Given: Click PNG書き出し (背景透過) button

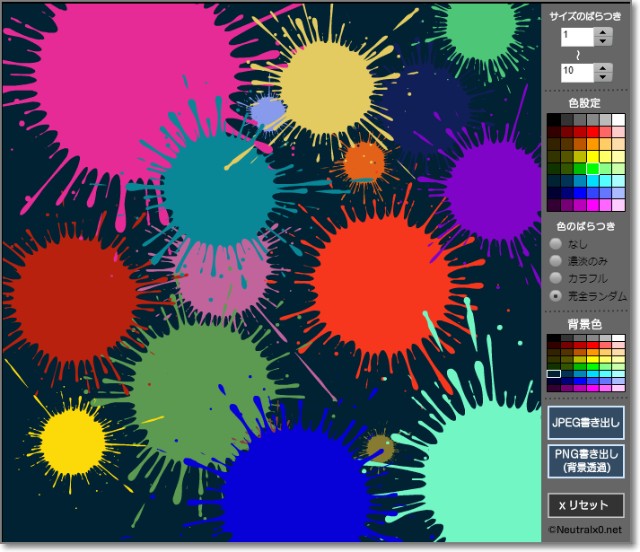Looking at the screenshot, I should tap(586, 460).
